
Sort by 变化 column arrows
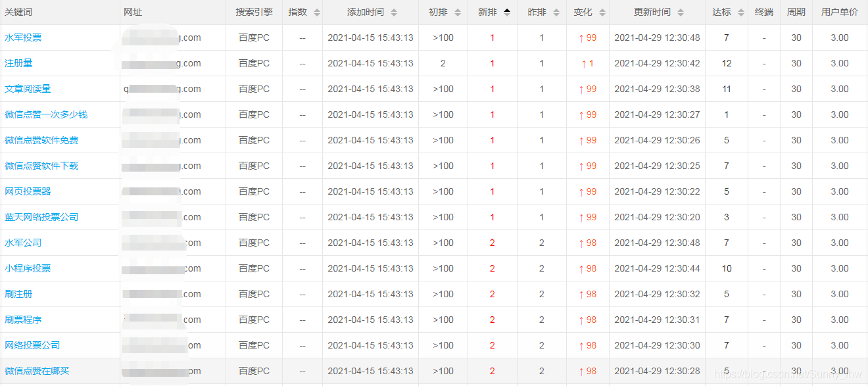(x=602, y=12)
